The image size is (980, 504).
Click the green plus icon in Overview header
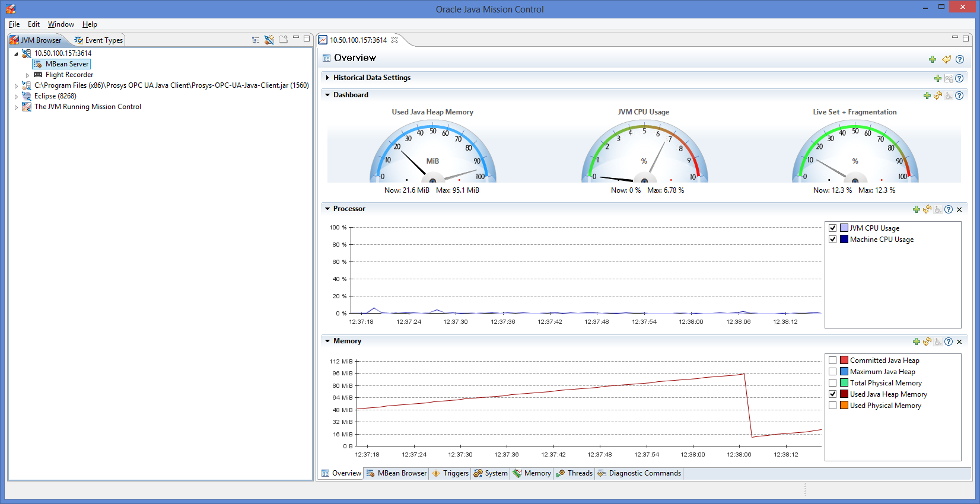point(933,59)
